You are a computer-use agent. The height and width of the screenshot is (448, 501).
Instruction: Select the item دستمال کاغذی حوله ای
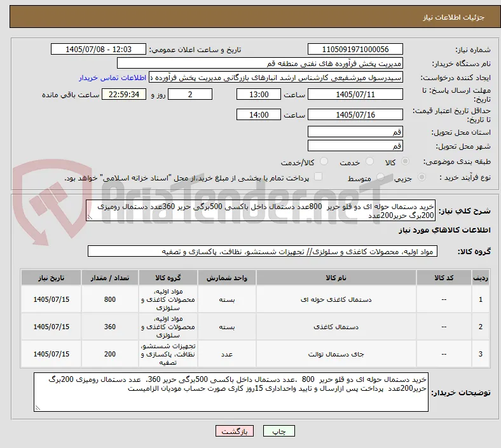coord(336,299)
